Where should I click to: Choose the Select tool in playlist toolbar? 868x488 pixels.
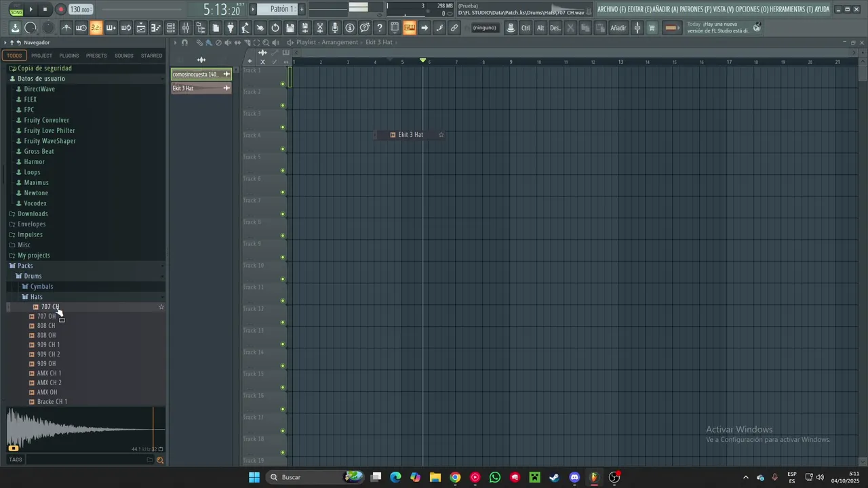pyautogui.click(x=256, y=43)
